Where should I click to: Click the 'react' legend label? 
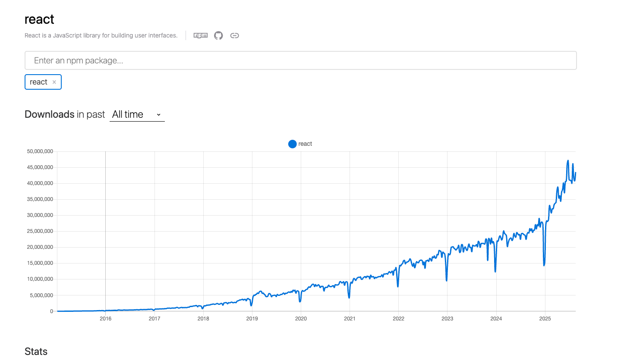[x=305, y=144]
